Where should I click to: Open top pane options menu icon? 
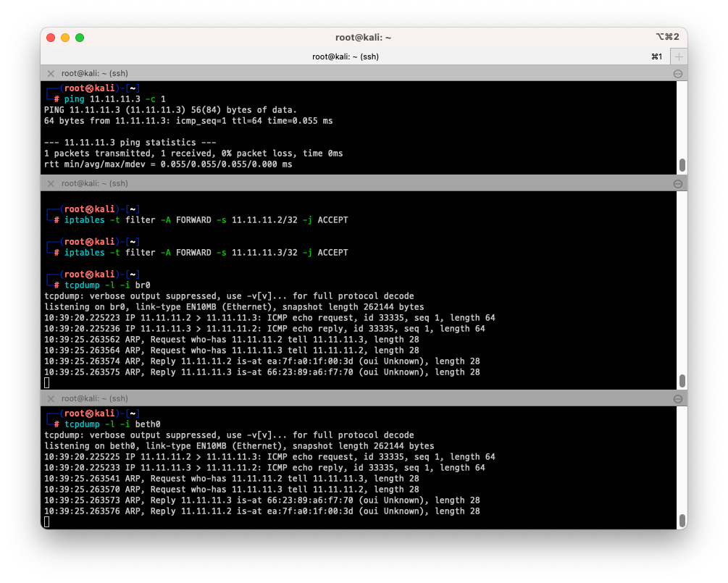[678, 74]
